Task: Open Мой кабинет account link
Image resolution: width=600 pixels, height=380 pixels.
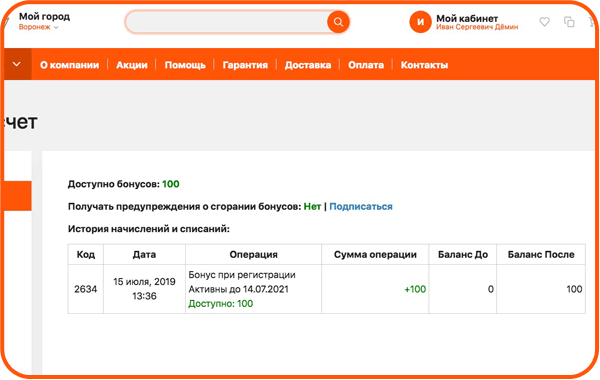Action: coord(467,18)
